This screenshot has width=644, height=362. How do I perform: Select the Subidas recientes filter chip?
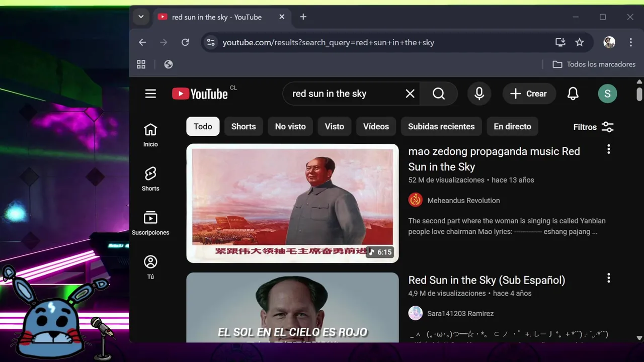(x=441, y=127)
